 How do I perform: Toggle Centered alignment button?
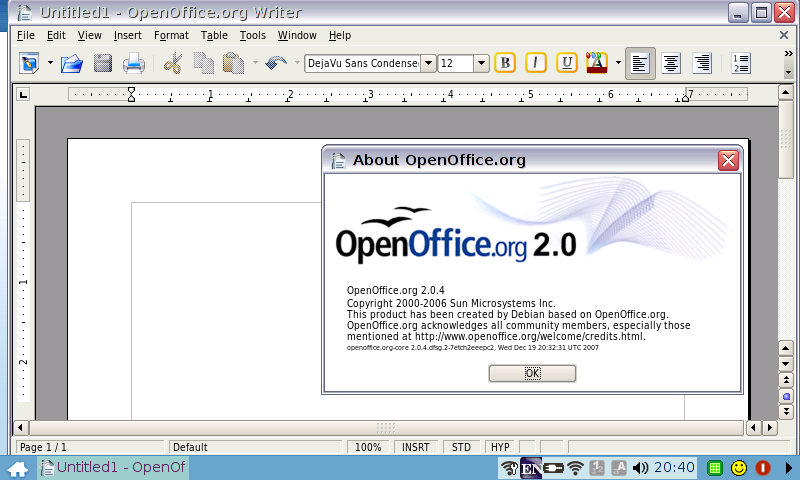click(x=671, y=63)
